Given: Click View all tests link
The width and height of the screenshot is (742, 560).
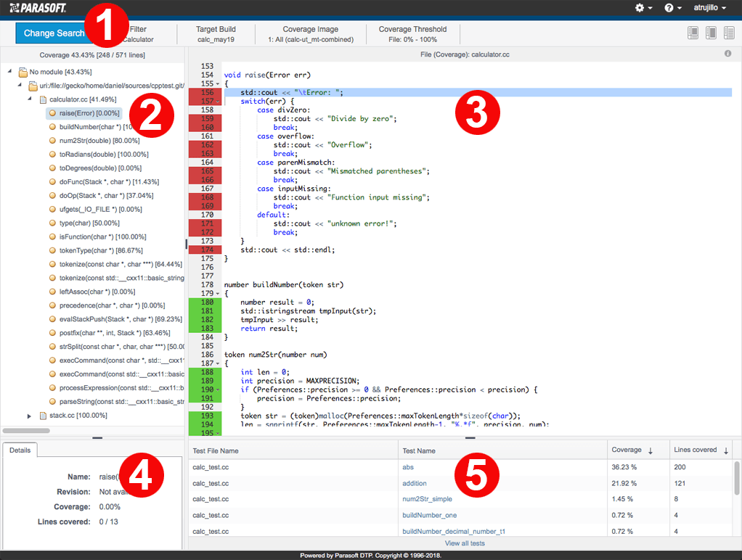Looking at the screenshot, I should coord(465,543).
